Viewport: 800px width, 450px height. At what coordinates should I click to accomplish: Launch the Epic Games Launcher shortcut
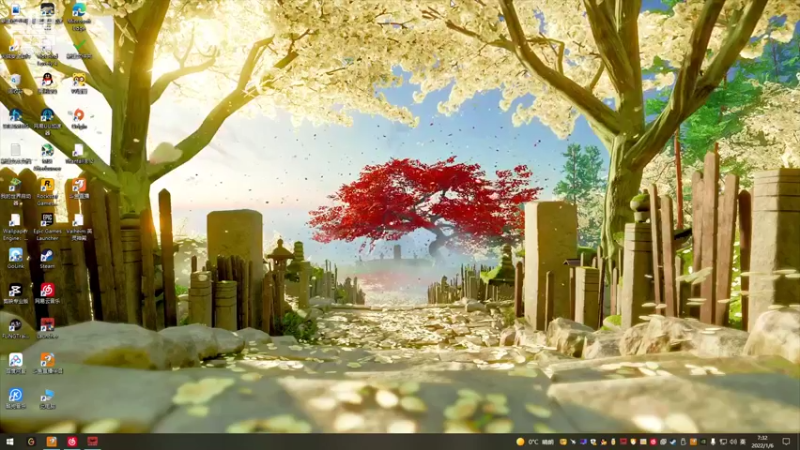47,227
